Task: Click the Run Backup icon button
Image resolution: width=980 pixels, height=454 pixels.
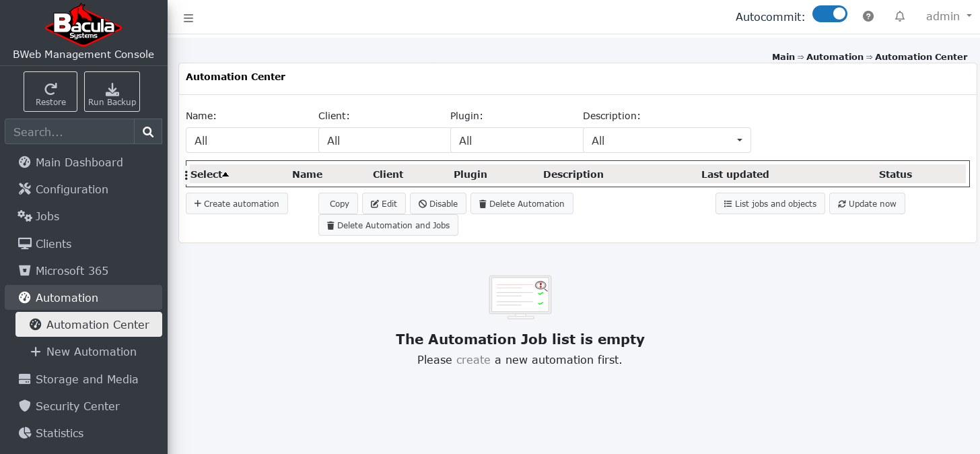Action: click(x=112, y=92)
